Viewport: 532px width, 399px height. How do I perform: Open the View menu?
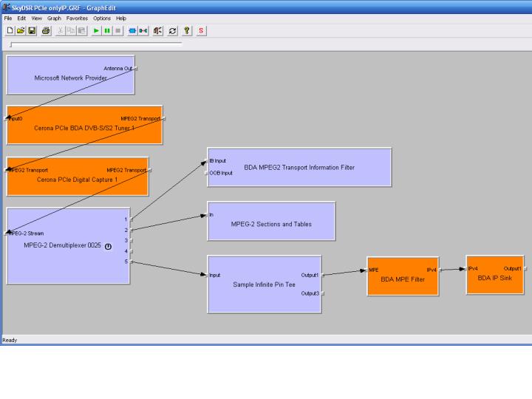[x=37, y=18]
